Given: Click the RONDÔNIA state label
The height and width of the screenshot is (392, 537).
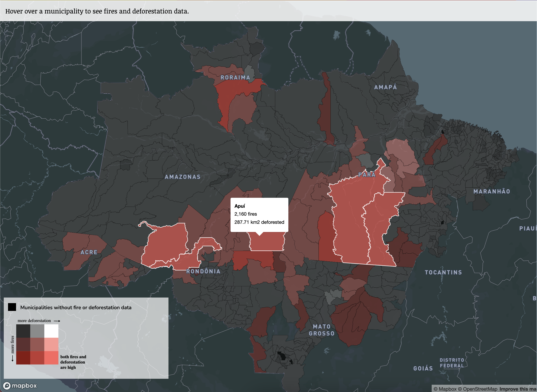Looking at the screenshot, I should (203, 271).
